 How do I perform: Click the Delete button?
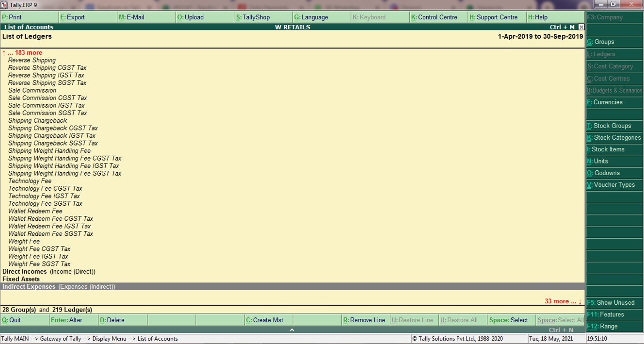click(123, 320)
